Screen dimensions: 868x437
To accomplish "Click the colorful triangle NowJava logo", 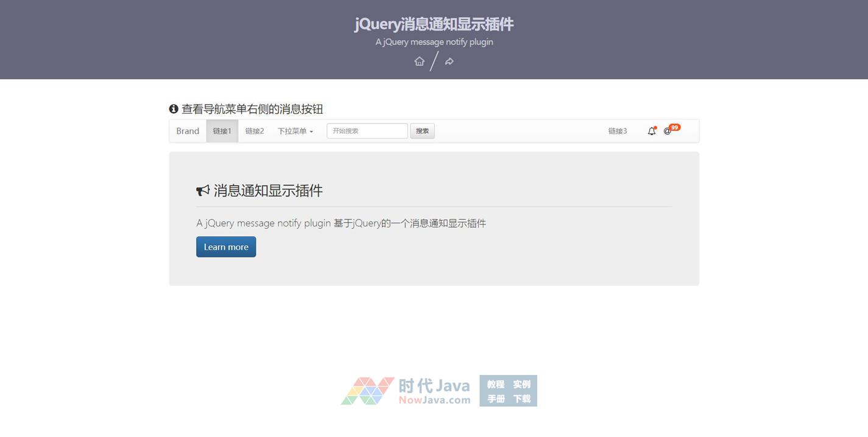I will 367,391.
